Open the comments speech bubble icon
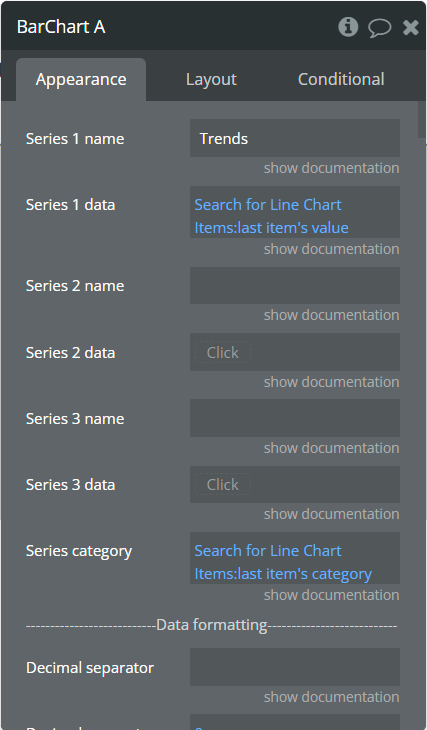Image resolution: width=427 pixels, height=730 pixels. pyautogui.click(x=380, y=27)
